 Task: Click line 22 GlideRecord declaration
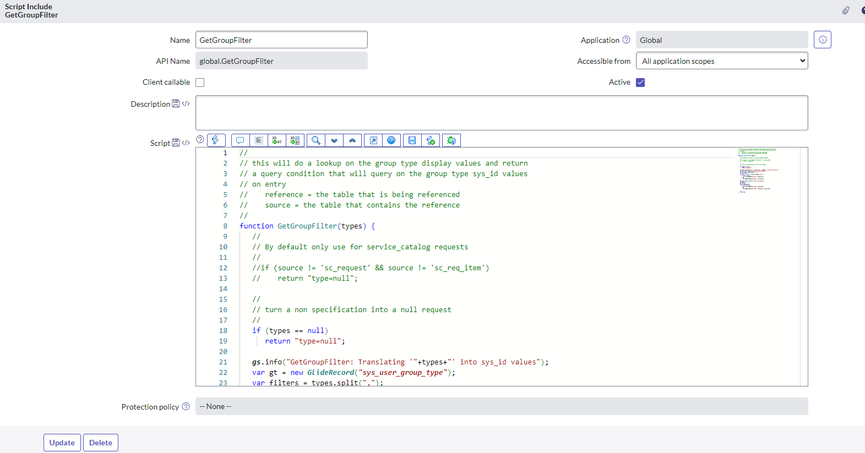(354, 372)
